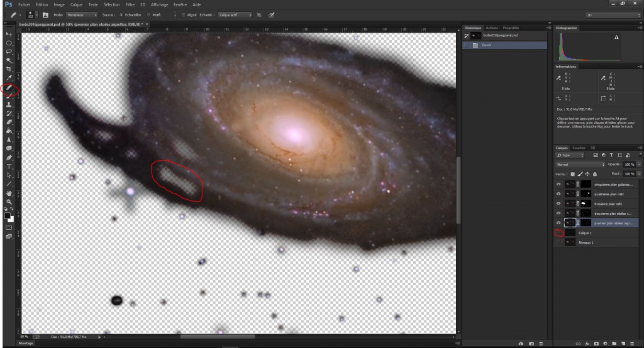Select the Echantillon source radio button
This screenshot has width=644, height=348.
point(121,15)
